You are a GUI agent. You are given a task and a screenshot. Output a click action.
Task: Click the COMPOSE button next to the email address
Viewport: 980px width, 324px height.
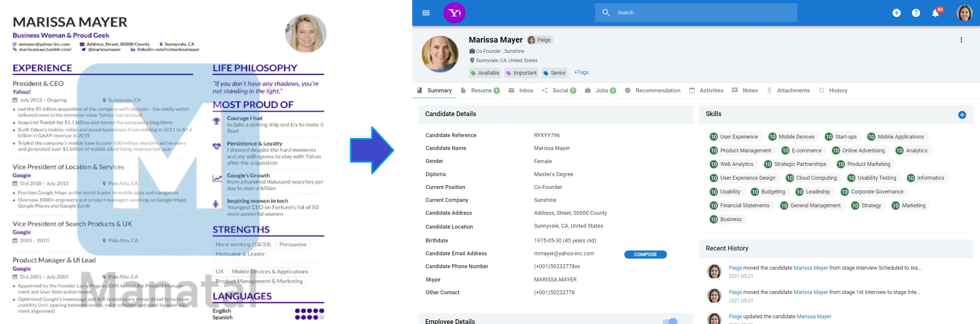[x=645, y=254]
